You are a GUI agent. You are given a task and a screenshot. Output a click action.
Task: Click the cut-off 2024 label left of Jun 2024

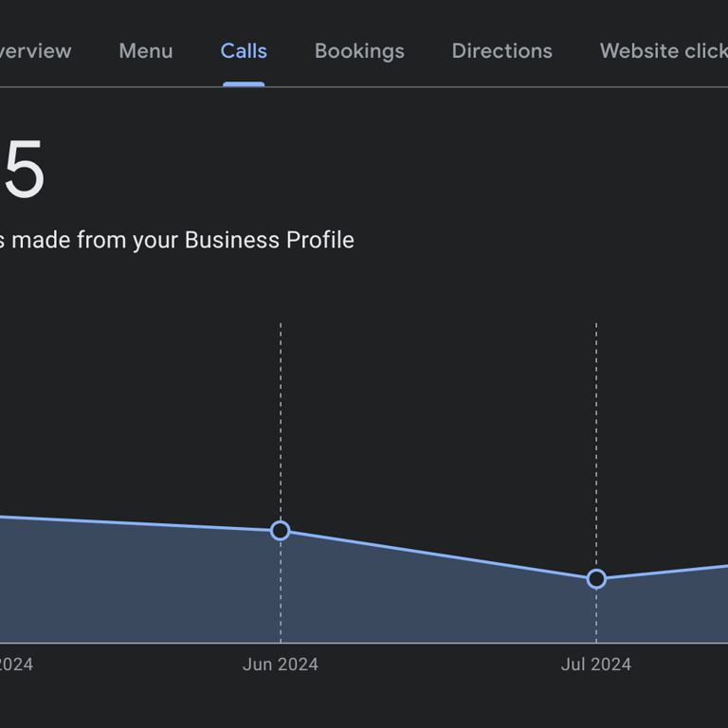[x=15, y=664]
